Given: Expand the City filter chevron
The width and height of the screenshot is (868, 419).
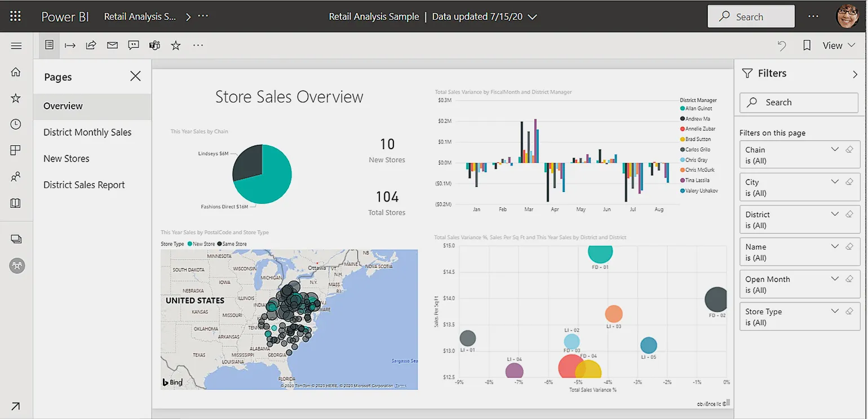Looking at the screenshot, I should coord(835,182).
